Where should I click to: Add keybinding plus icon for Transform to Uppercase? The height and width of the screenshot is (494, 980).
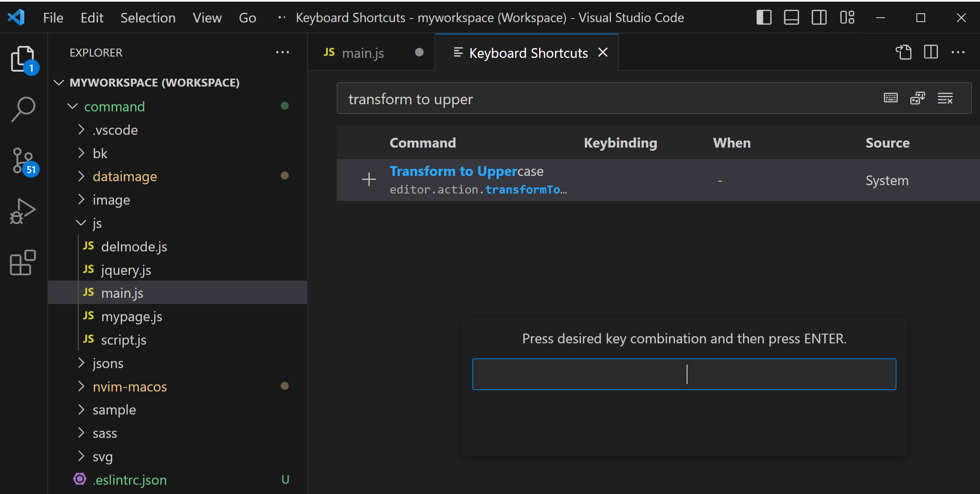(369, 179)
